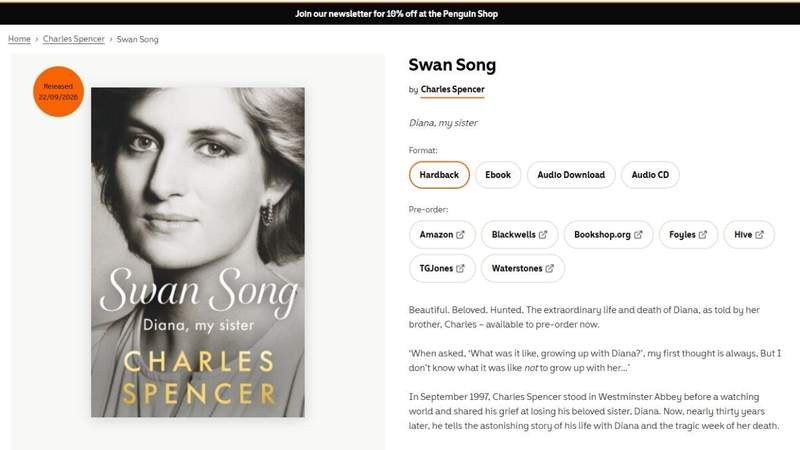Choose the Ebook format
This screenshot has width=800, height=450.
tap(498, 175)
